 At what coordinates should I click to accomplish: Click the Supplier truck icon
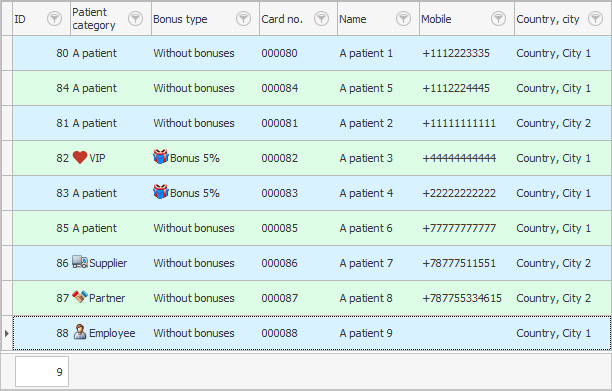click(80, 262)
